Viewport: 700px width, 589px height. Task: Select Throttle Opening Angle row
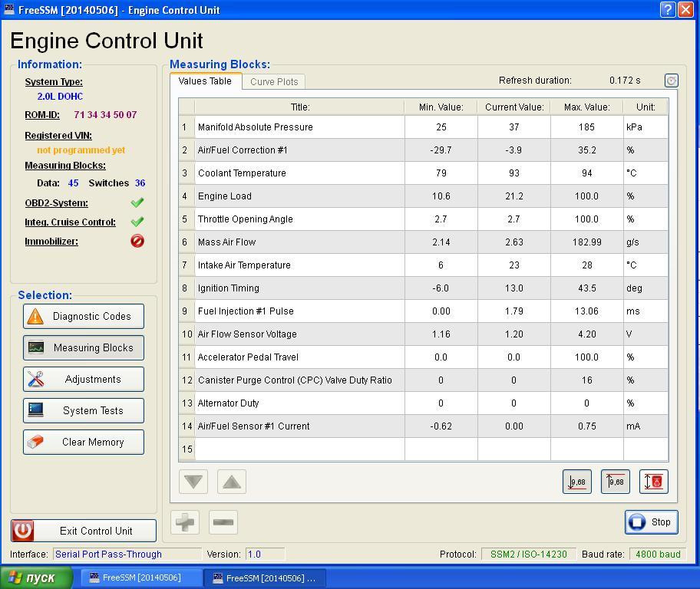click(423, 219)
